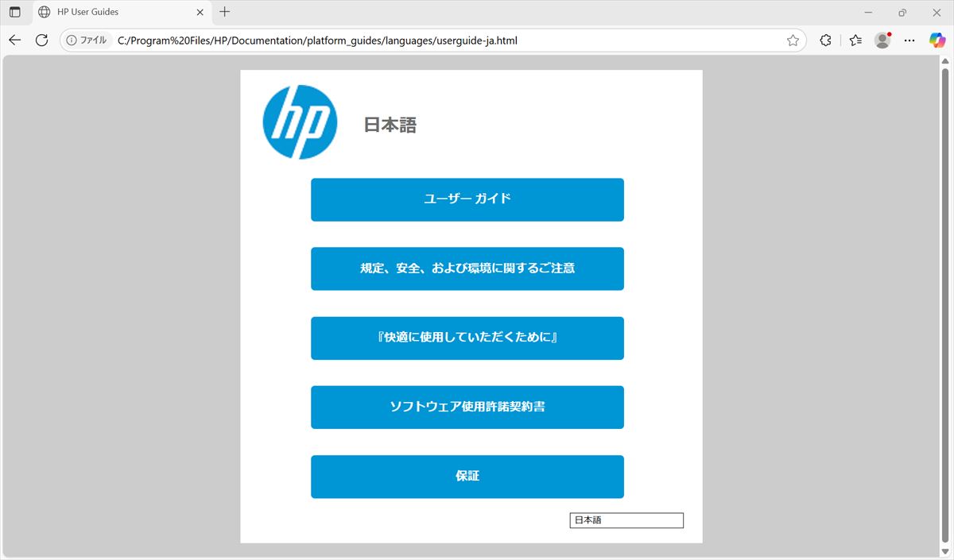Open 規定、安全、および環境に関するご注意
The width and height of the screenshot is (954, 560).
tap(467, 268)
